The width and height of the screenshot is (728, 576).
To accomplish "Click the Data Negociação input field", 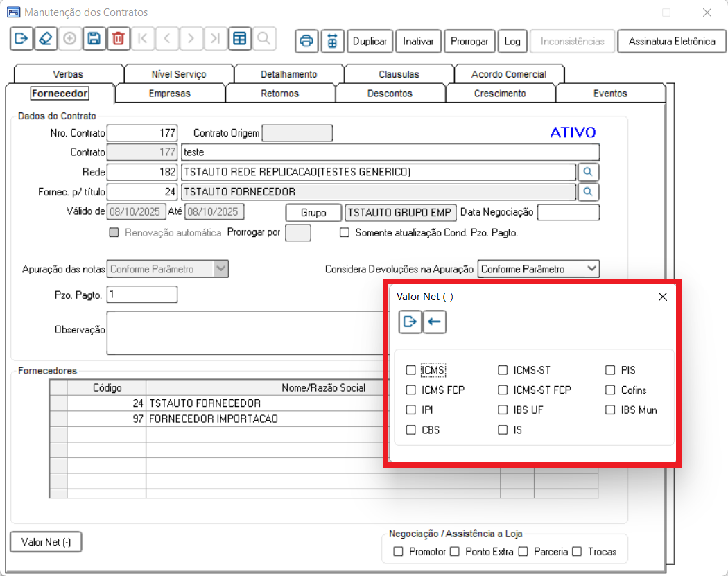I will tap(569, 212).
